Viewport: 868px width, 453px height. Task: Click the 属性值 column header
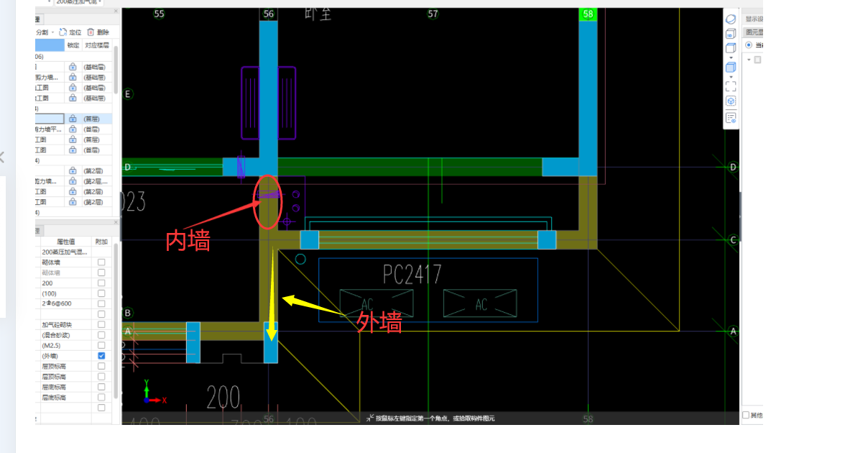point(65,242)
